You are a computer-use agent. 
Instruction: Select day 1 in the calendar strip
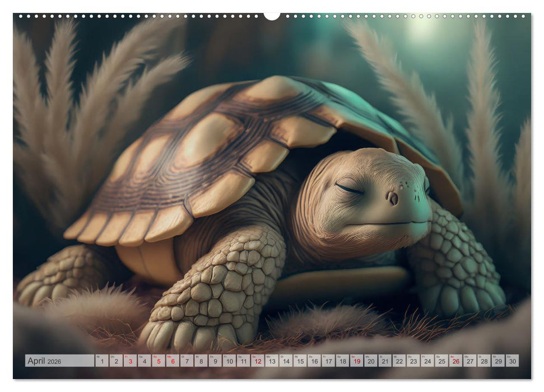click(x=101, y=361)
